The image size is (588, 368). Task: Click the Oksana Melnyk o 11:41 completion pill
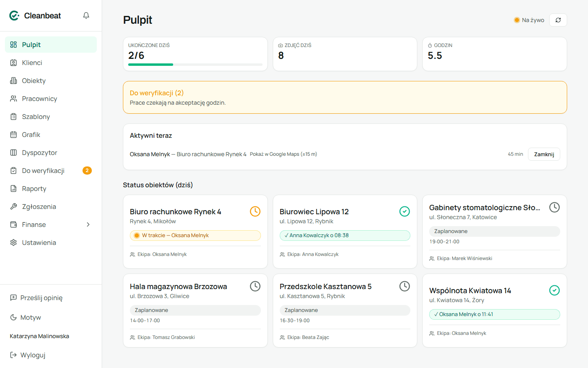pyautogui.click(x=494, y=314)
